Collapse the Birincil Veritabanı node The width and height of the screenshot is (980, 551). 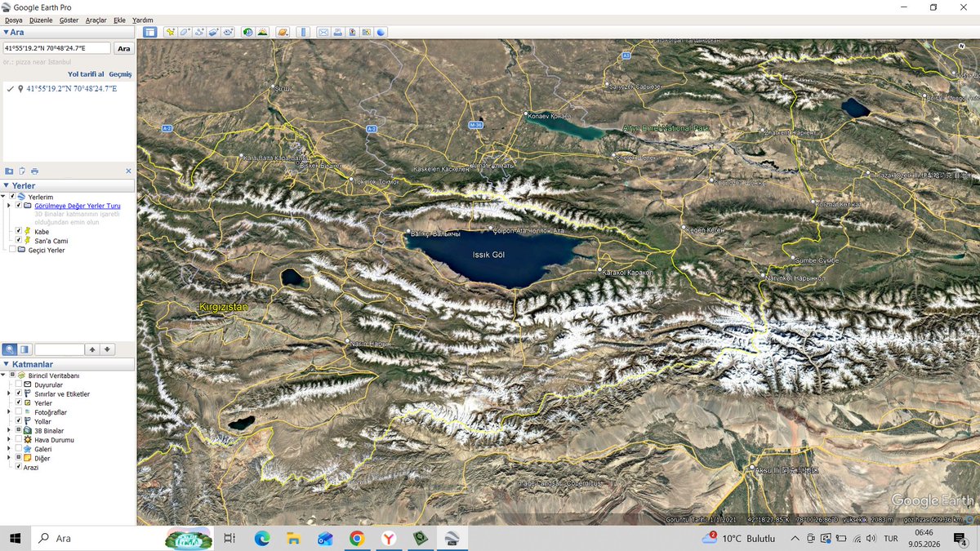point(3,375)
